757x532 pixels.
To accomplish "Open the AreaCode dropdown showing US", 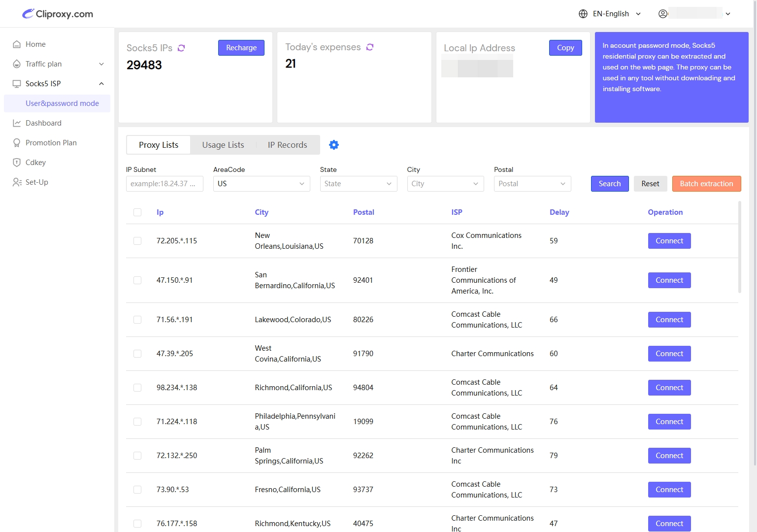I will coord(261,184).
